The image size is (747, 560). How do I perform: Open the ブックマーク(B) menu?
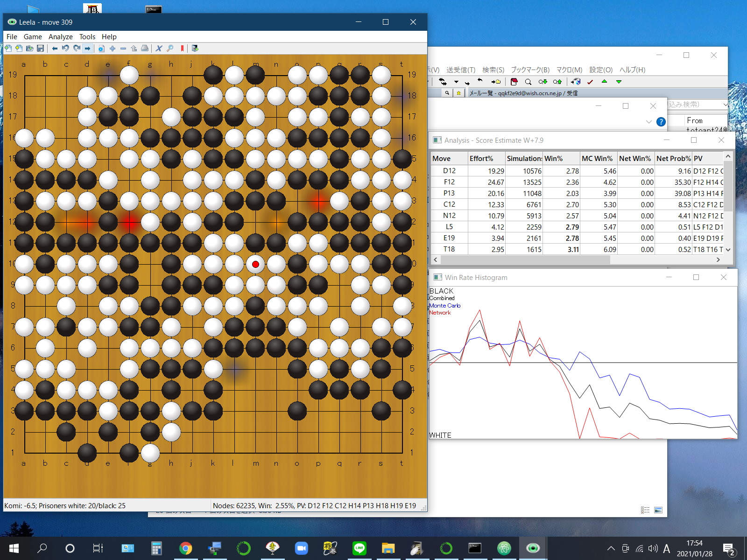click(x=530, y=70)
